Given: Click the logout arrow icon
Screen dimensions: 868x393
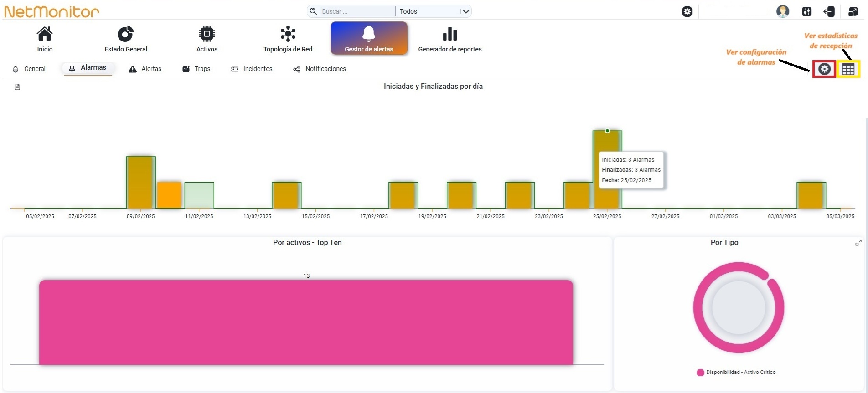Looking at the screenshot, I should click(x=829, y=11).
